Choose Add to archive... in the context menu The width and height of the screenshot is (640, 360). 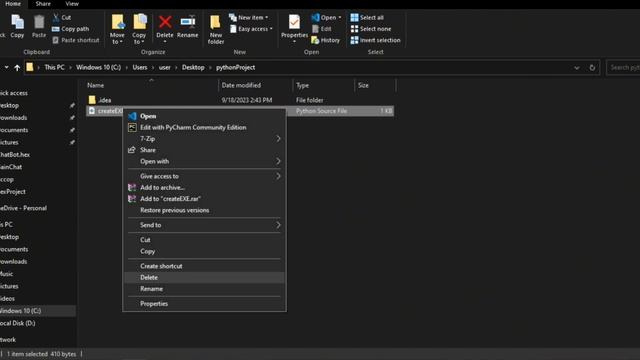(204, 187)
